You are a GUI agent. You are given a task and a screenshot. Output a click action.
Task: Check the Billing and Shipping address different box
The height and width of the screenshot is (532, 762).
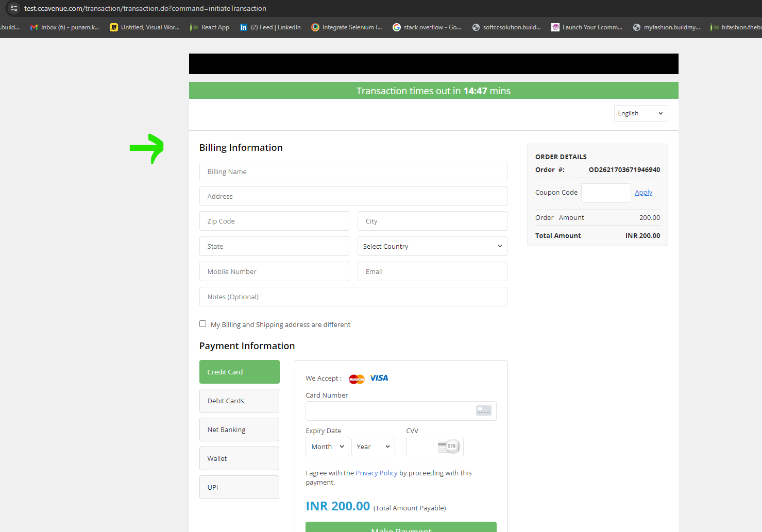click(203, 324)
